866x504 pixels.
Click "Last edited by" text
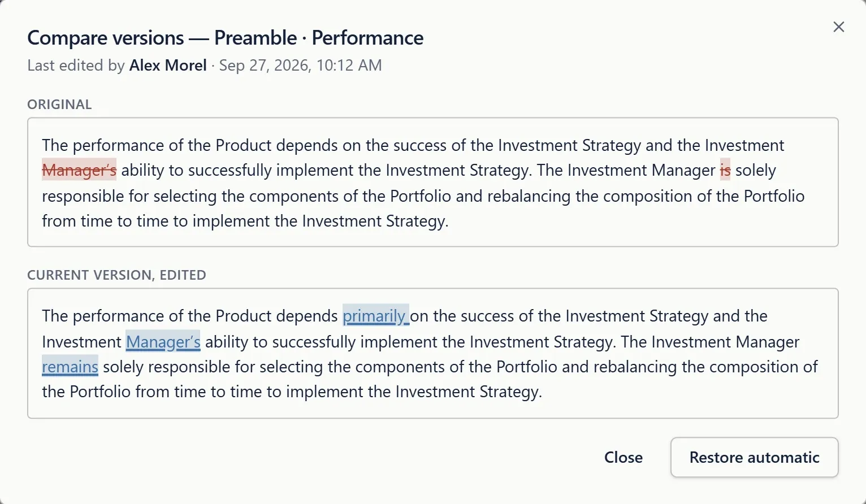pyautogui.click(x=76, y=66)
